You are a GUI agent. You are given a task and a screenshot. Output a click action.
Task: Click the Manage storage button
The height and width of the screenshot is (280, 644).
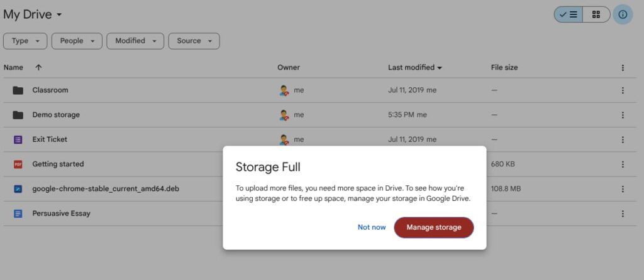click(x=434, y=227)
